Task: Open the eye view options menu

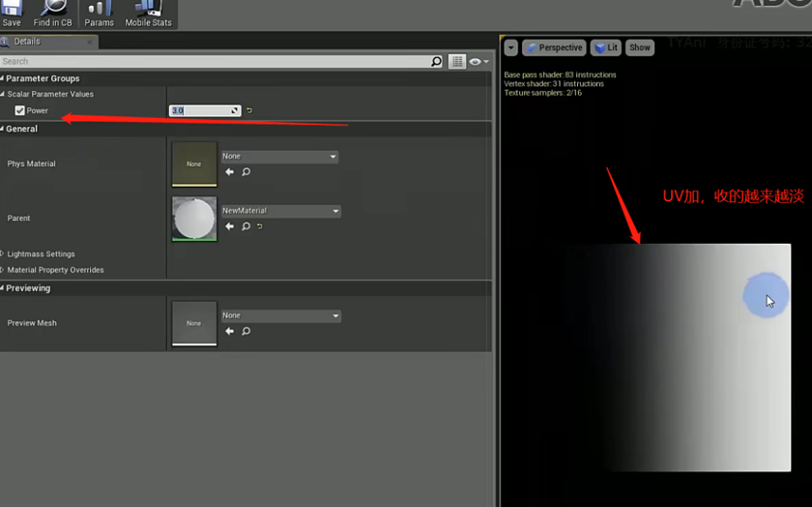Action: click(x=478, y=61)
